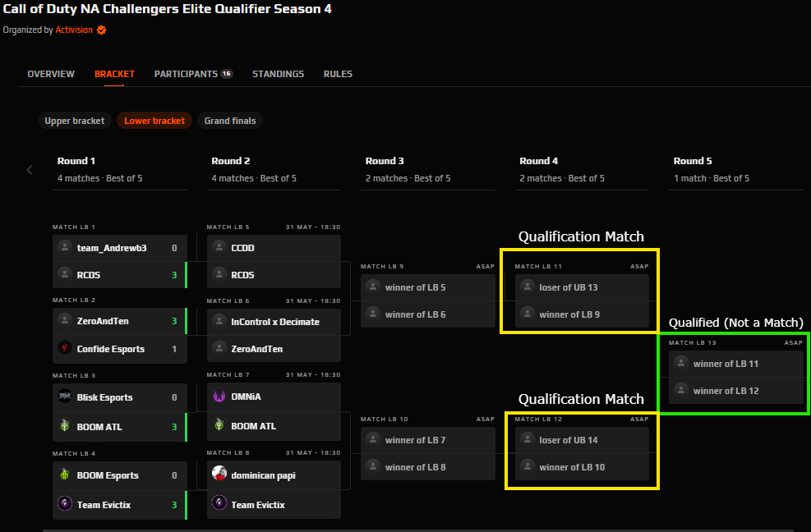
Task: Click the Activision verified badge icon
Action: pyautogui.click(x=101, y=30)
